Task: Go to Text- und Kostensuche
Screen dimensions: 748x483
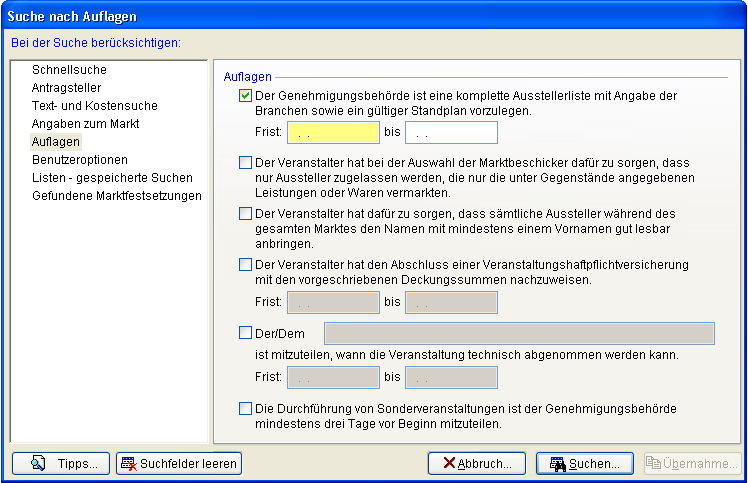Action: tap(94, 106)
